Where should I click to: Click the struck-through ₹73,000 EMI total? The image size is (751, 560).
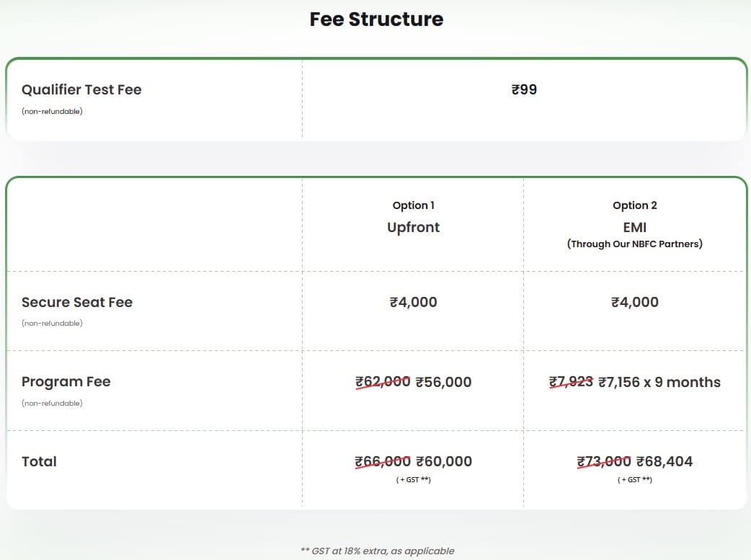tap(604, 462)
